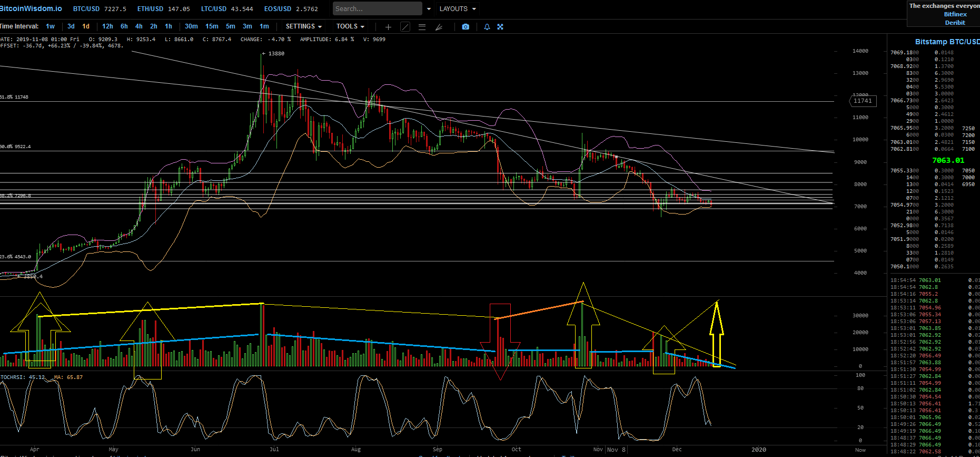Viewport: 980px width, 457px height.
Task: Follow the Bitfinex exchange link
Action: [x=955, y=14]
